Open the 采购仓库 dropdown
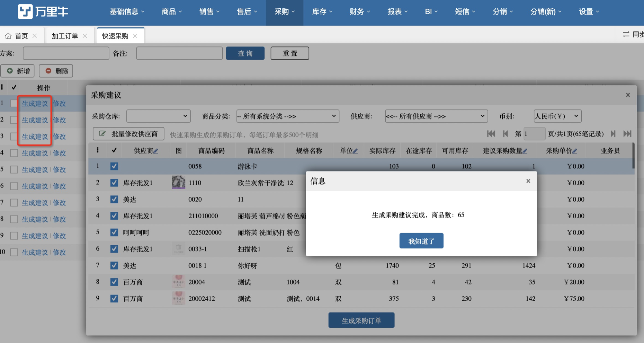The width and height of the screenshot is (644, 343). pos(159,116)
